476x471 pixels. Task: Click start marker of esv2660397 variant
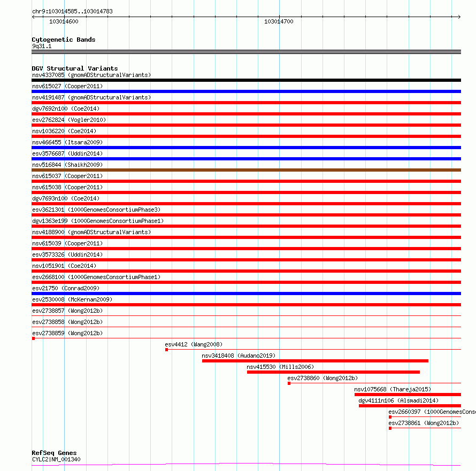pos(390,418)
